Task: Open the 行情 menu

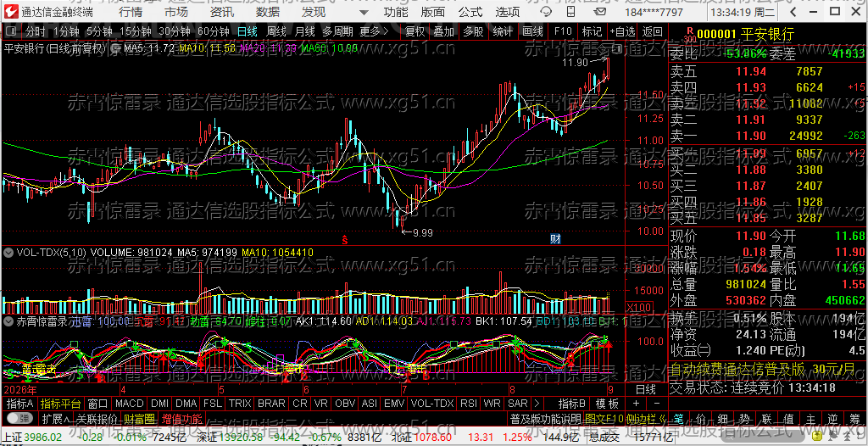Action: point(130,12)
